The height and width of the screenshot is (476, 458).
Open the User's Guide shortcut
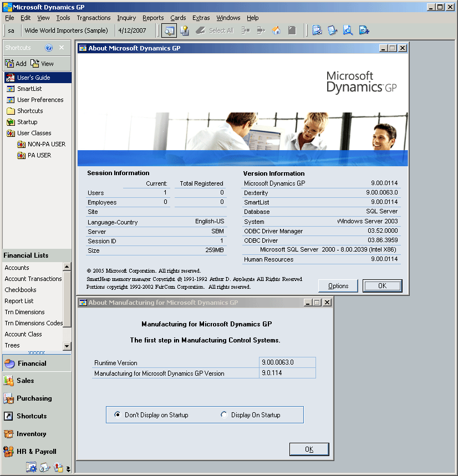pyautogui.click(x=38, y=78)
